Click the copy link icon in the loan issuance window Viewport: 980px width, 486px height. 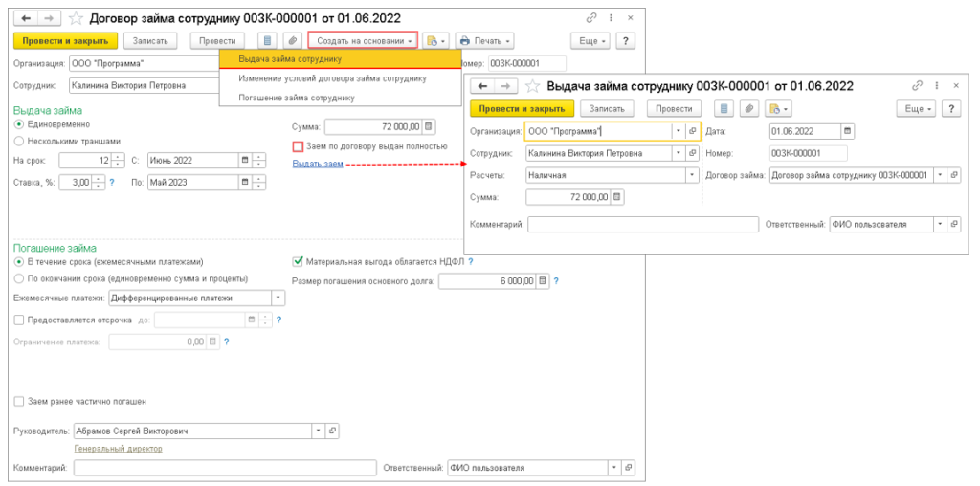point(917,85)
